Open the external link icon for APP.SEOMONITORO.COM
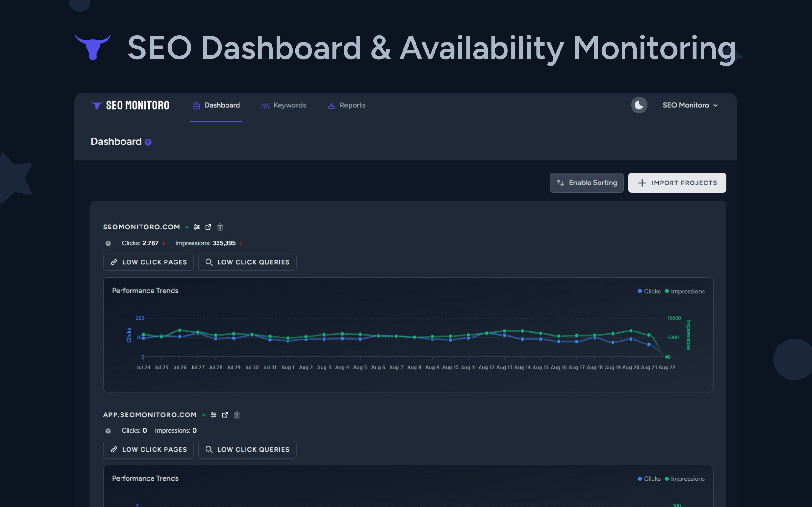 click(x=225, y=415)
